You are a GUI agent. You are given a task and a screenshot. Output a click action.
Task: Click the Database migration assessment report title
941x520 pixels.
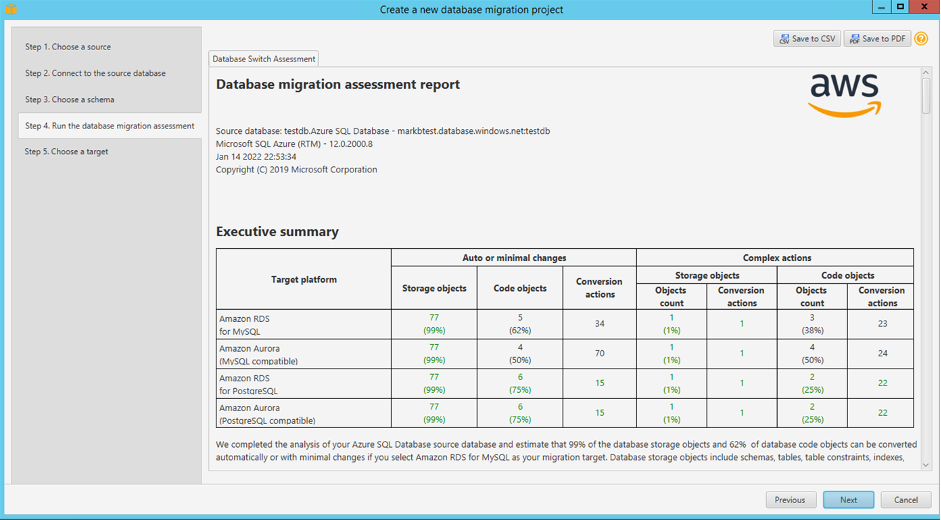click(338, 84)
